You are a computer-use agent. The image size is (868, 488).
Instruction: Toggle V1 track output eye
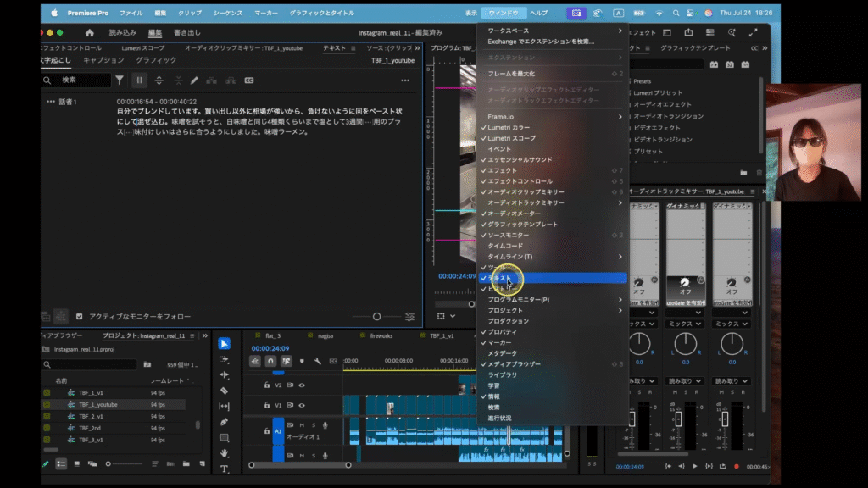click(x=302, y=405)
